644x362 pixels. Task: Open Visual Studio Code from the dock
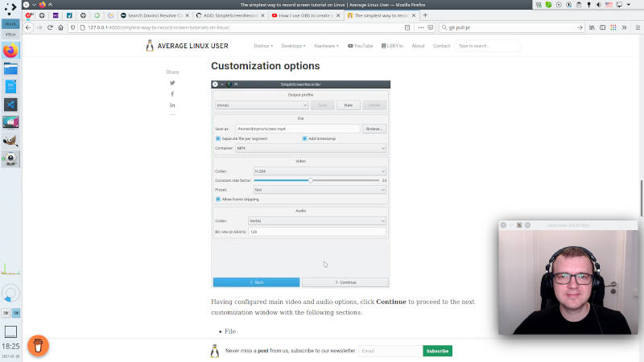click(10, 105)
